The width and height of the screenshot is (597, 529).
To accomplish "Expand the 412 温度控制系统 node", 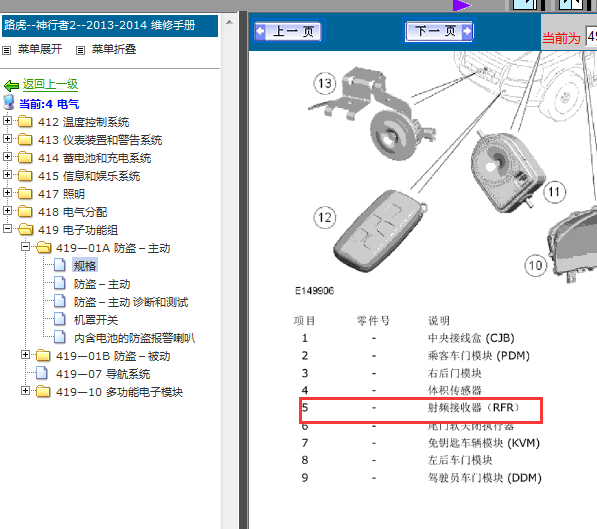I will [7, 121].
